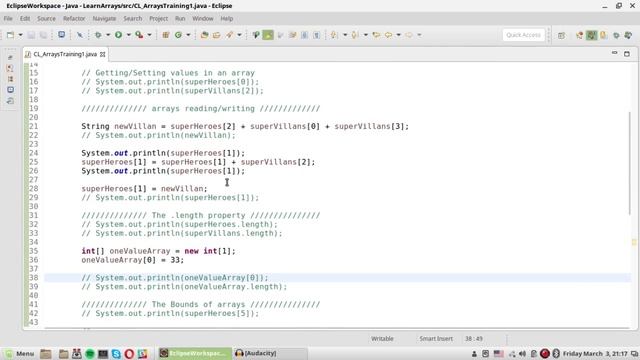
Task: Open the Project menu
Action: point(158,18)
